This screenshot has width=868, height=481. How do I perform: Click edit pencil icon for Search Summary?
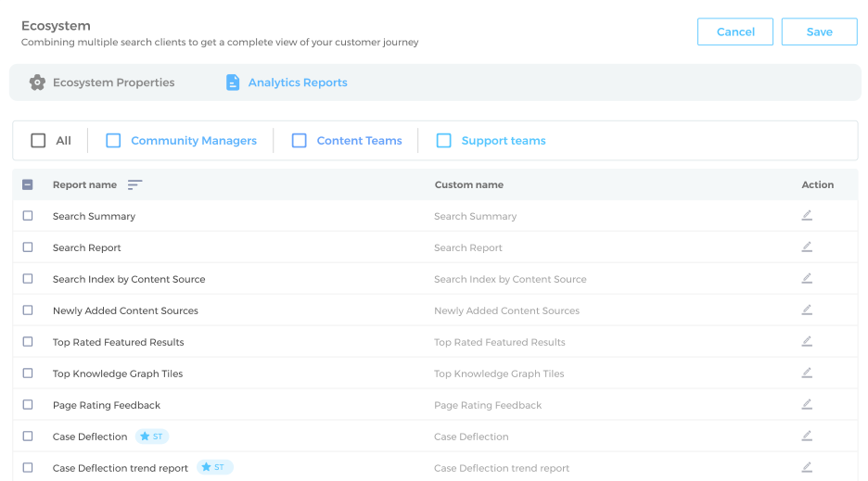(x=807, y=216)
